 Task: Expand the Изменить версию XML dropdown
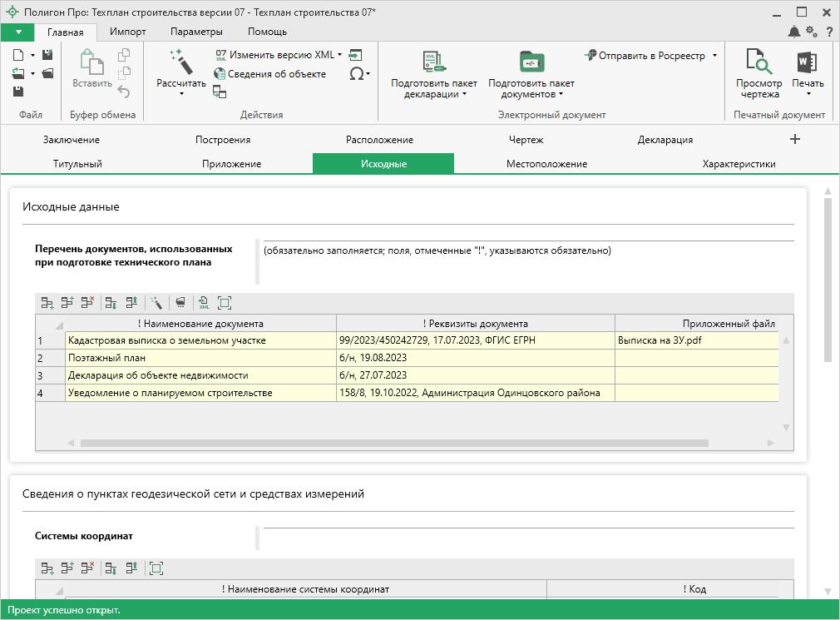[339, 55]
